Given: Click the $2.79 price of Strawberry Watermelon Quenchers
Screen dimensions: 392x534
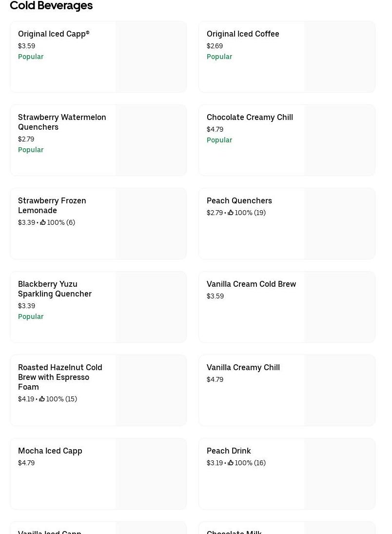Looking at the screenshot, I should [x=26, y=139].
